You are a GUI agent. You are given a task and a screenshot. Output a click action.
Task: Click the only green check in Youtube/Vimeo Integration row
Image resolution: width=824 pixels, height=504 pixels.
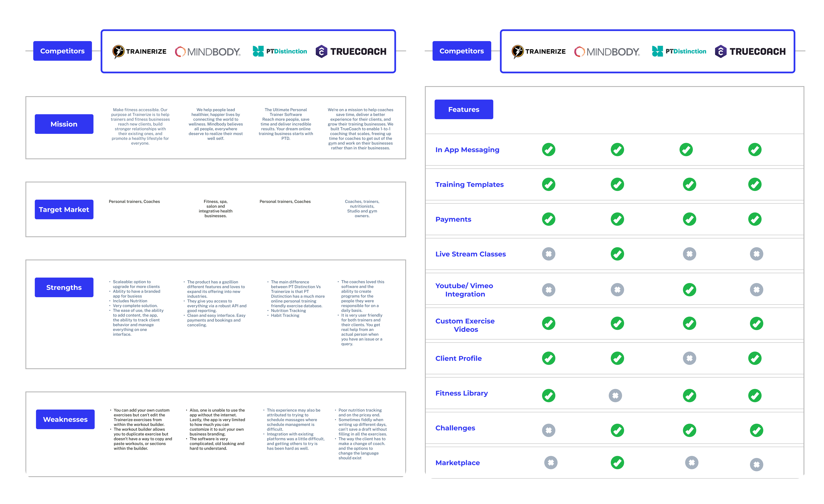(690, 290)
